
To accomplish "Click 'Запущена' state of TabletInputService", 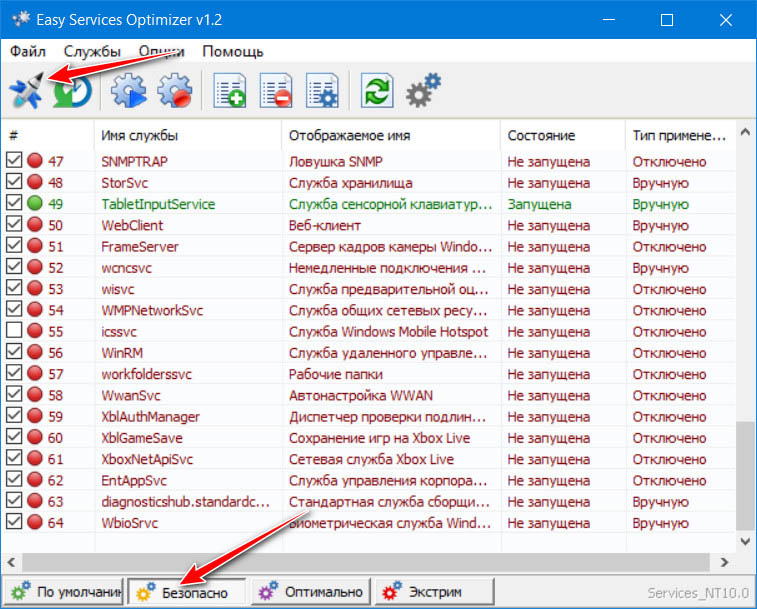I will (x=539, y=204).
